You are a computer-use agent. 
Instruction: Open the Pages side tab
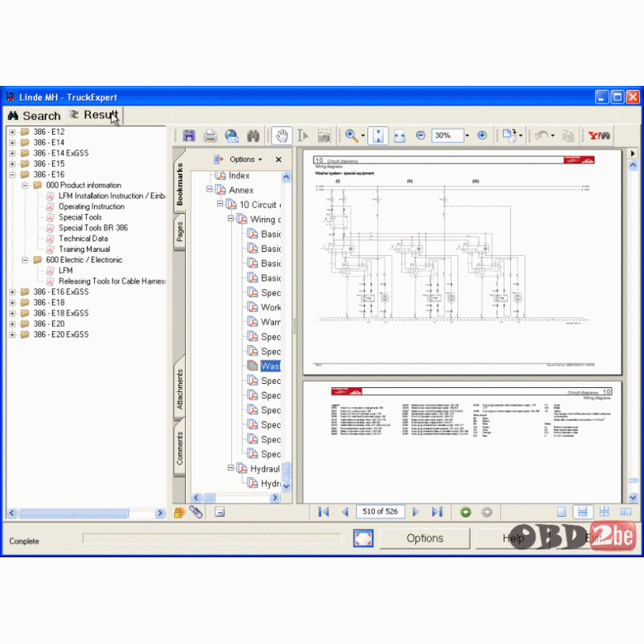(179, 231)
